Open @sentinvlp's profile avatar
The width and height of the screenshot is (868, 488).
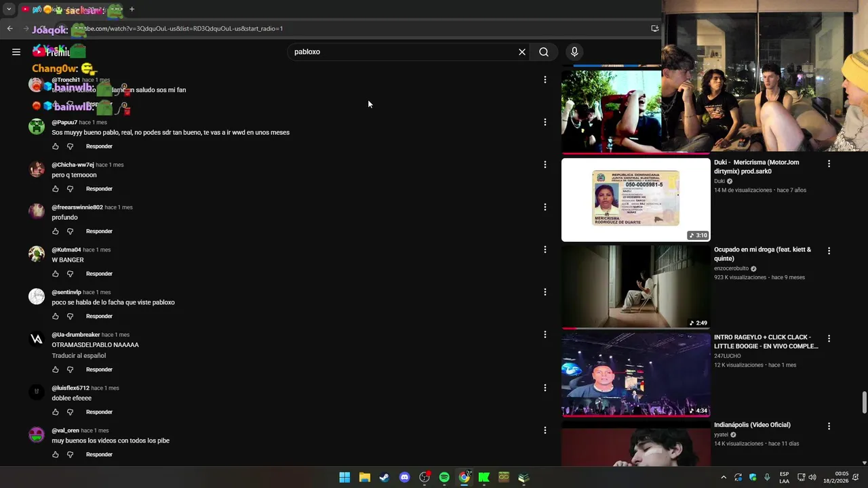pyautogui.click(x=37, y=296)
